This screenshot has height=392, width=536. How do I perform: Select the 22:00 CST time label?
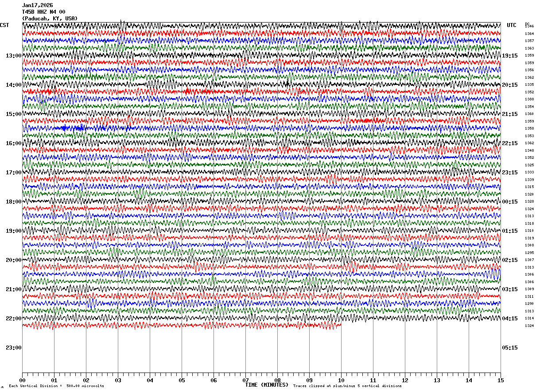[14, 319]
